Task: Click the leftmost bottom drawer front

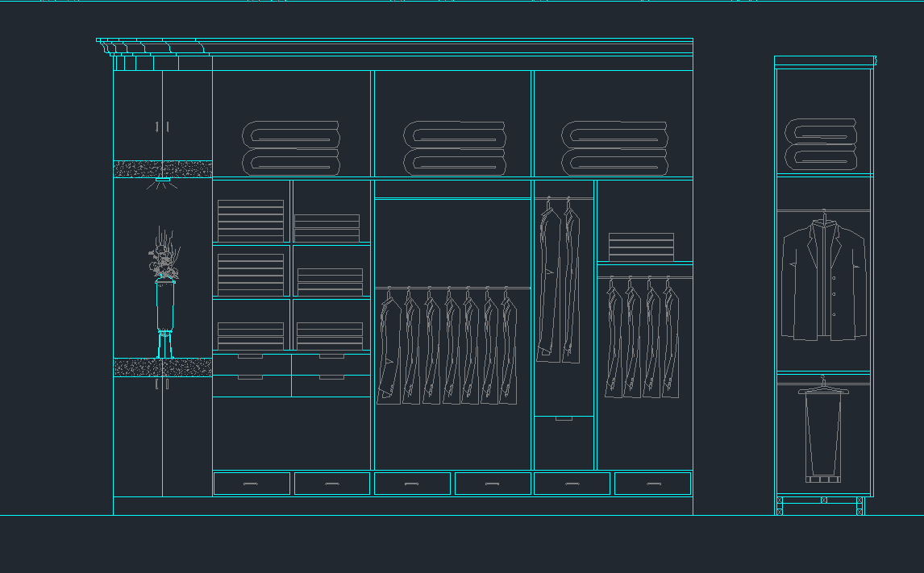Action: click(x=252, y=484)
